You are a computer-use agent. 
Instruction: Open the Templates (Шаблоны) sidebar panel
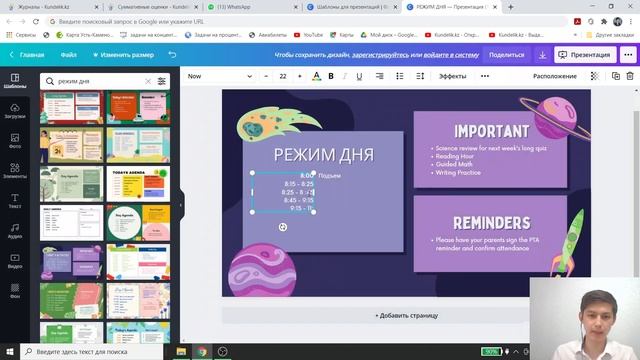pyautogui.click(x=15, y=81)
